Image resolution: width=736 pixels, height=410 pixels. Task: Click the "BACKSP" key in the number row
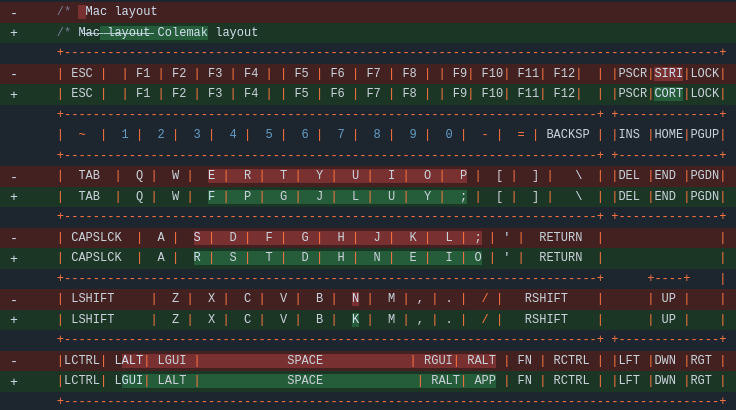tap(567, 134)
